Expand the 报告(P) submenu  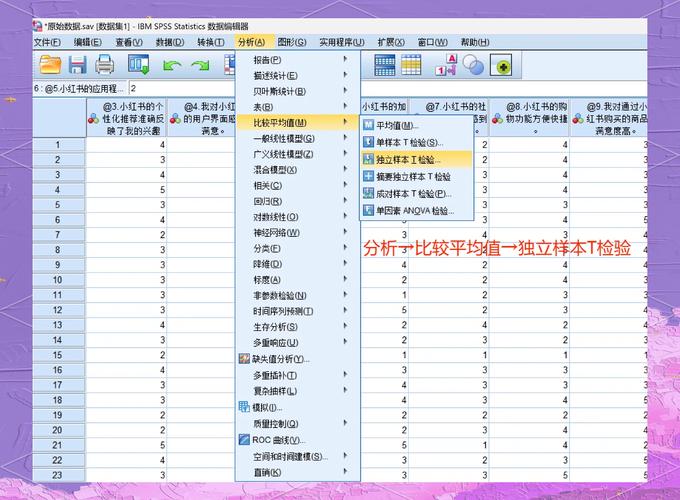pos(298,60)
